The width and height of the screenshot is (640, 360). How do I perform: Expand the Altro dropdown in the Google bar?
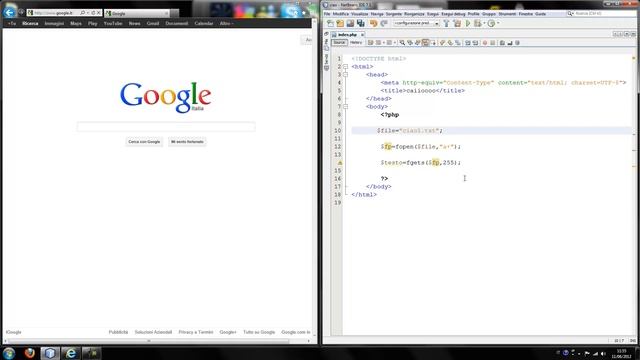coord(226,24)
